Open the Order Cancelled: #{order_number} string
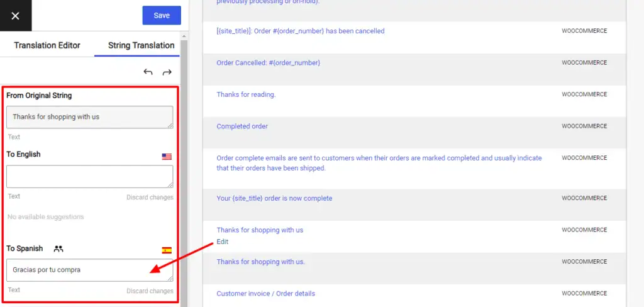 (x=268, y=62)
